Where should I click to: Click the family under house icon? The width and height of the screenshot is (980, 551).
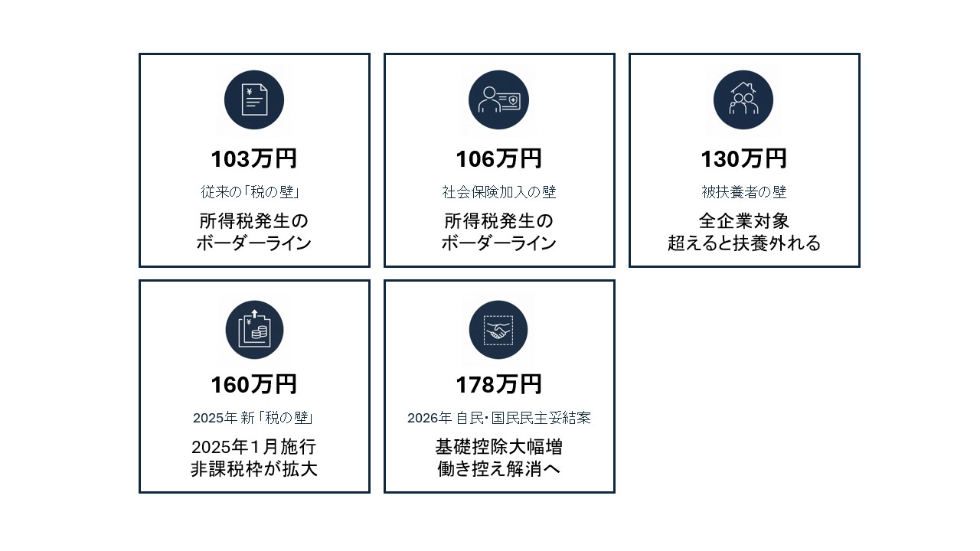coord(743,100)
